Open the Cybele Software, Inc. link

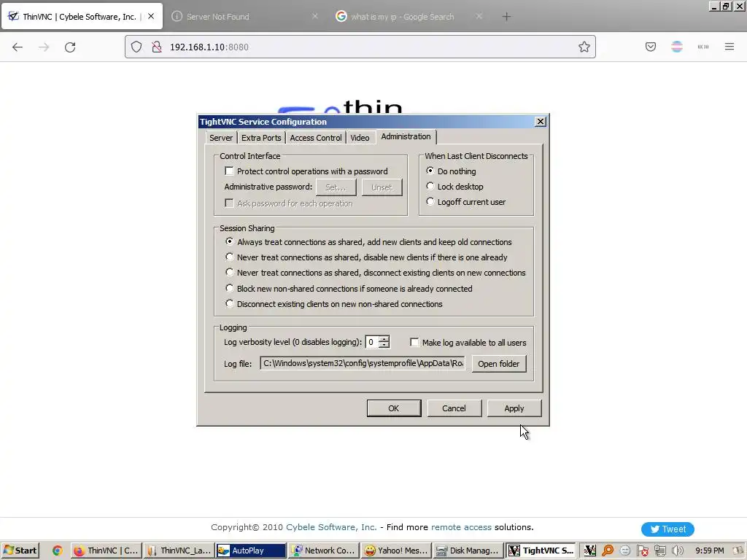coord(331,527)
